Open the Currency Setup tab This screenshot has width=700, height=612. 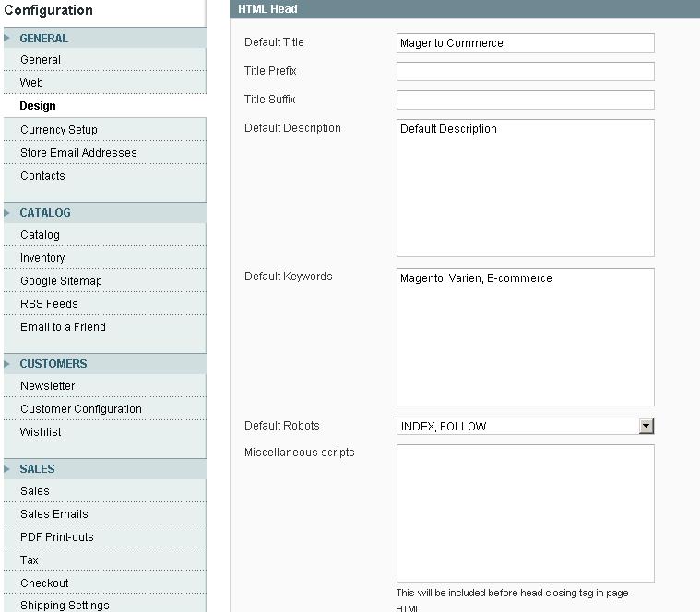(x=105, y=129)
